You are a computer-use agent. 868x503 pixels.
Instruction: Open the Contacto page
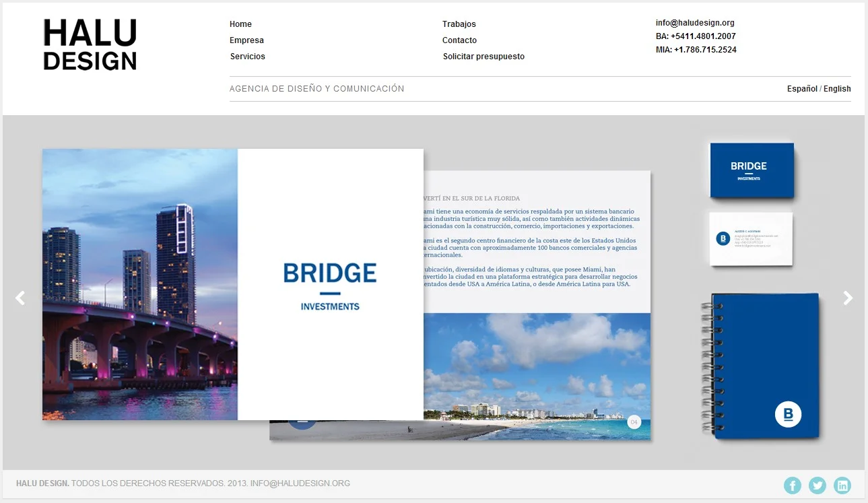[459, 40]
